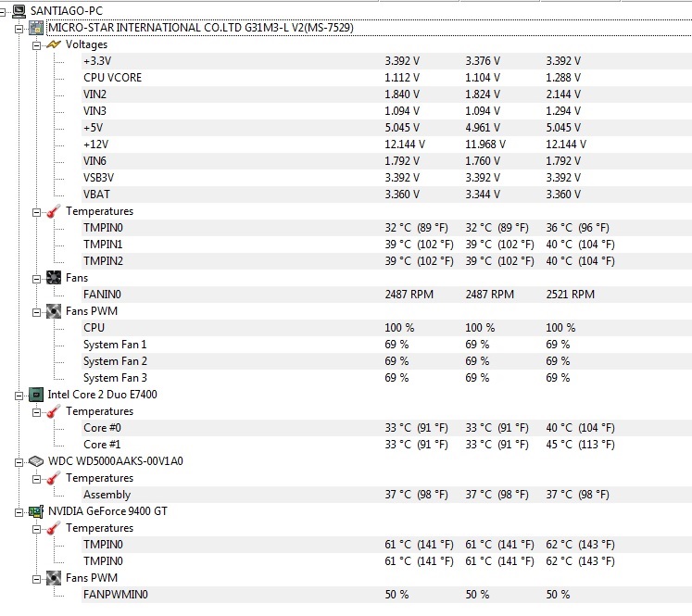Collapse the hard drive Temperatures section
The width and height of the screenshot is (692, 616).
(37, 479)
